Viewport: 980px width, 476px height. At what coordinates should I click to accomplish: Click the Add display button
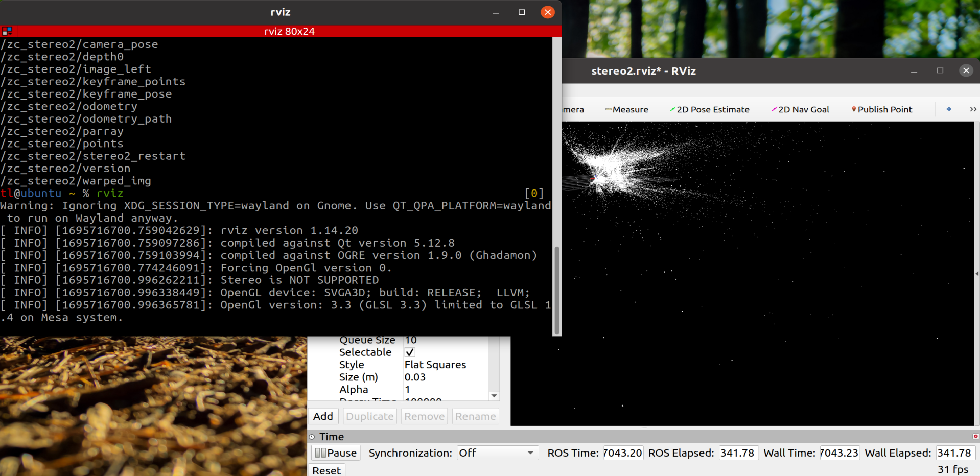point(323,416)
